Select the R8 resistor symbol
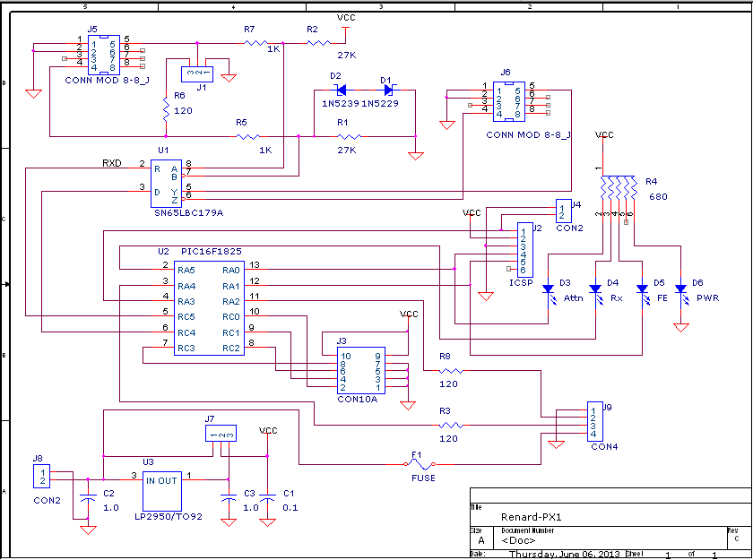Viewport: 753px width, 560px height. point(451,371)
